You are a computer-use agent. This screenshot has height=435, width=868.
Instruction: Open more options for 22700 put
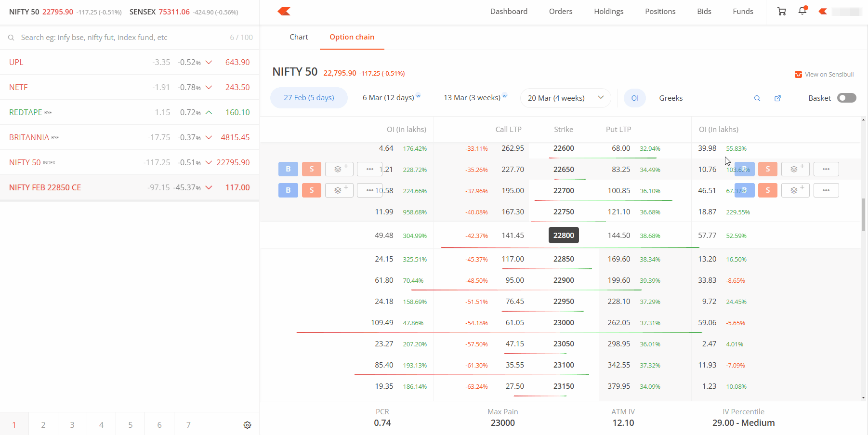826,190
